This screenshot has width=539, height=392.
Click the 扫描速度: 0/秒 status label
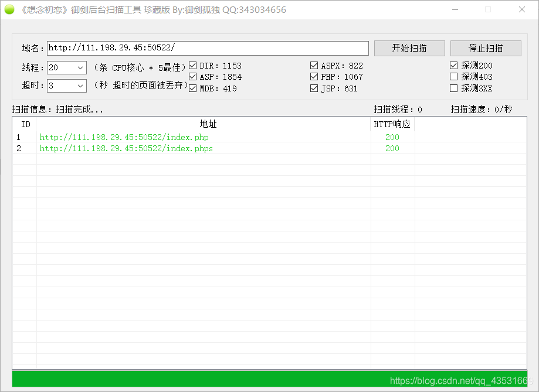(x=482, y=109)
